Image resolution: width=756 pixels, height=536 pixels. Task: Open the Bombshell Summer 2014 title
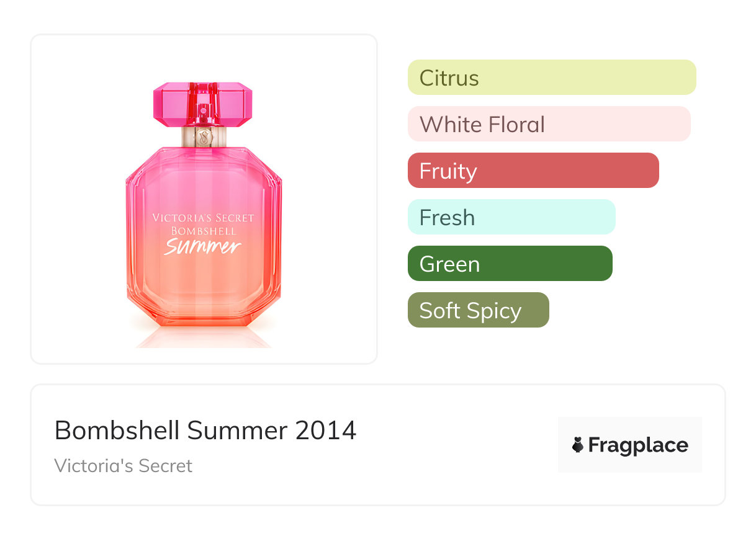[205, 431]
